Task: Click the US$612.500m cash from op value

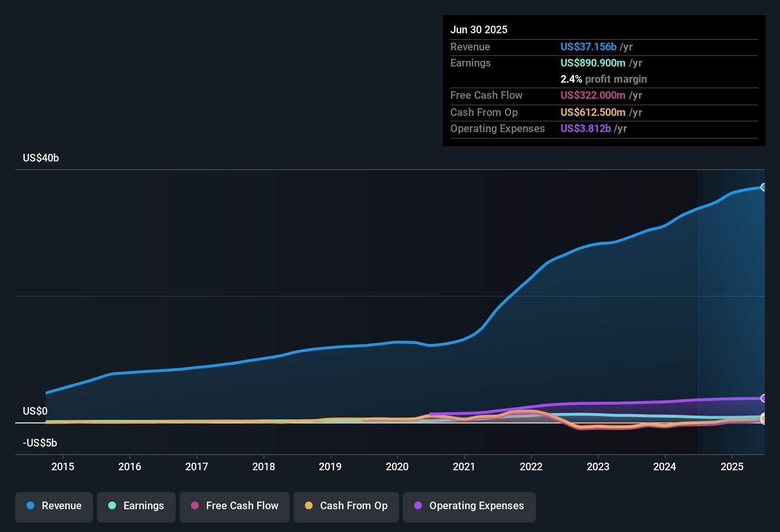Action: coord(593,112)
